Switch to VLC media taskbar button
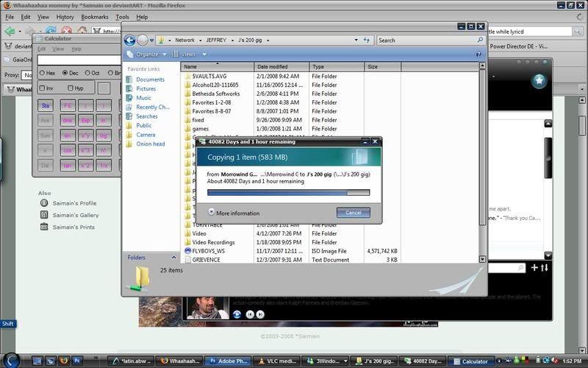The height and width of the screenshot is (368, 588). point(276,361)
